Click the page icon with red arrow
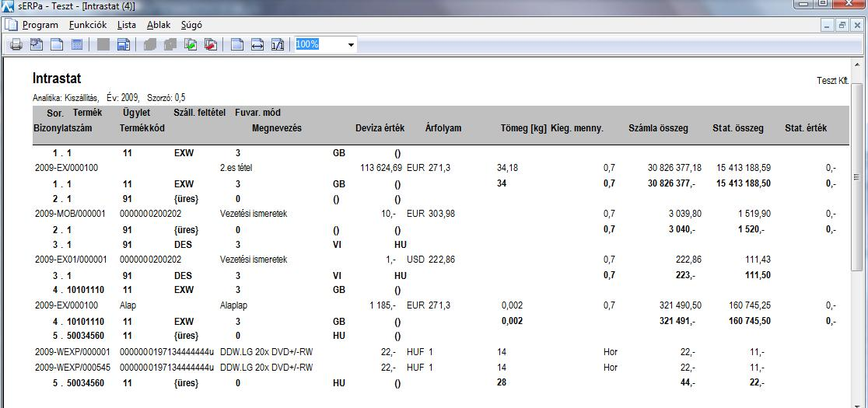Viewport: 868px width, 408px height. coord(211,45)
